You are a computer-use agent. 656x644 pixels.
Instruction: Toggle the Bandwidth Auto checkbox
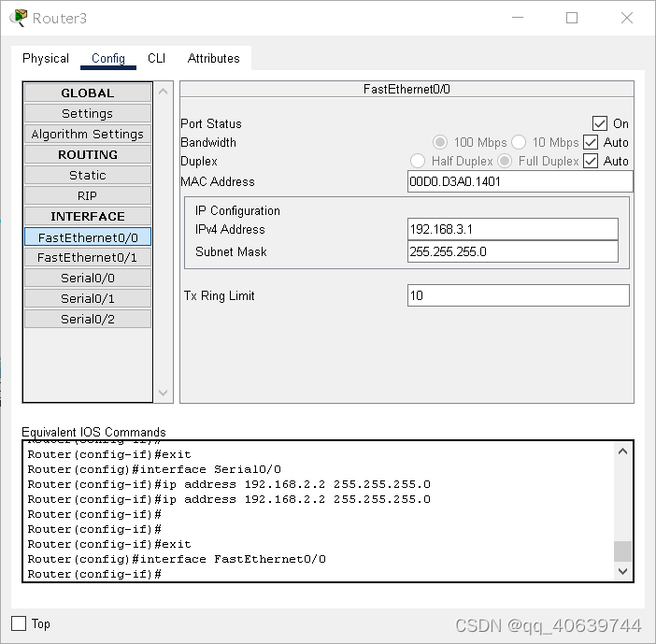click(x=591, y=142)
